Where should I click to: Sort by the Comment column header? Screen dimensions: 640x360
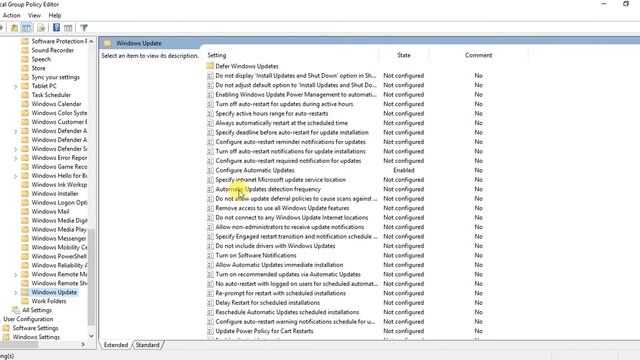click(x=478, y=55)
